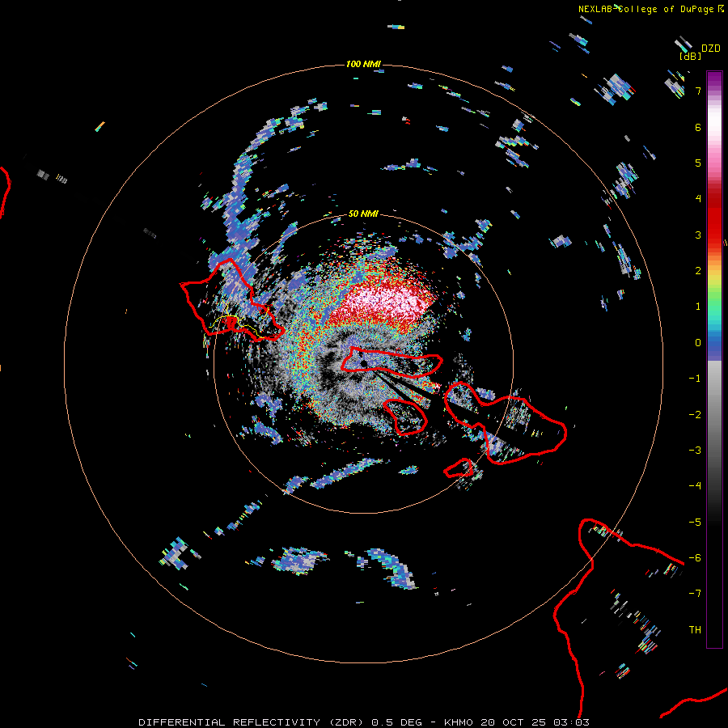Screen dimensions: 728x728
Task: Click the product title caption at the bottom
Action: tap(364, 722)
